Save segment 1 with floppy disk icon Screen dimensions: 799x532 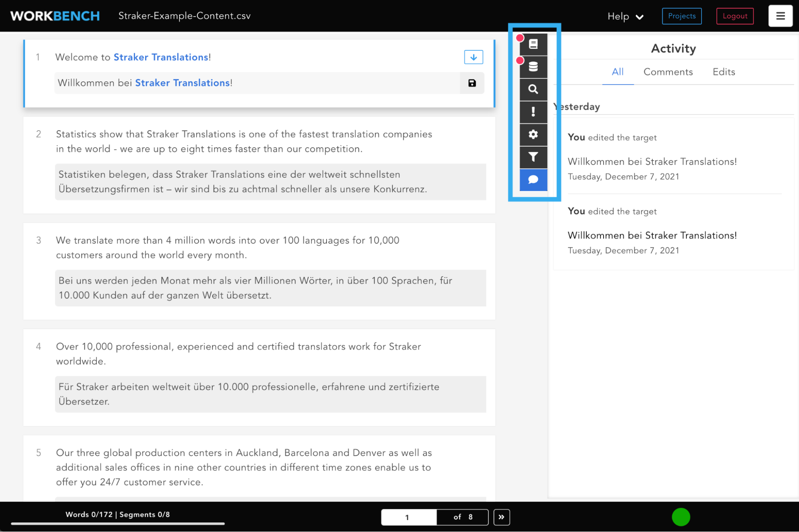coord(472,83)
